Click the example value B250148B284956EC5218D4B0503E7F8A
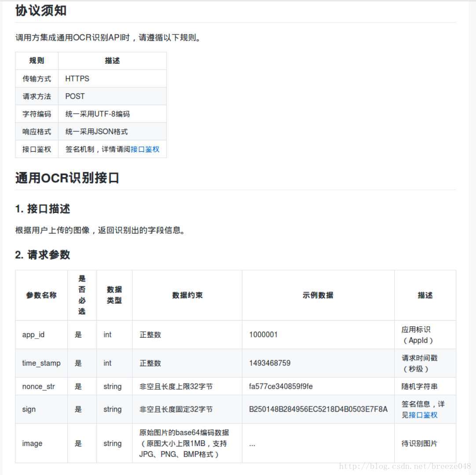This screenshot has height=475, width=476. (x=318, y=409)
